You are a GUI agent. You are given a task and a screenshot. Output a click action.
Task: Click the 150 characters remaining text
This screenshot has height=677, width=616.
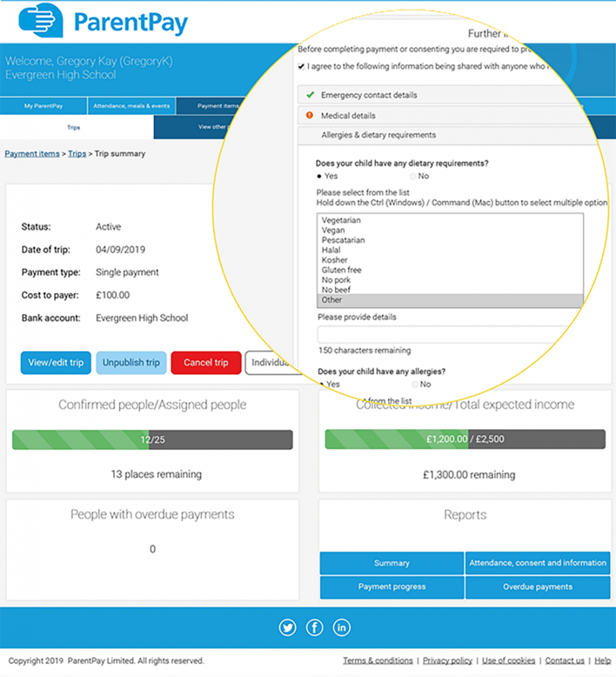tap(365, 350)
